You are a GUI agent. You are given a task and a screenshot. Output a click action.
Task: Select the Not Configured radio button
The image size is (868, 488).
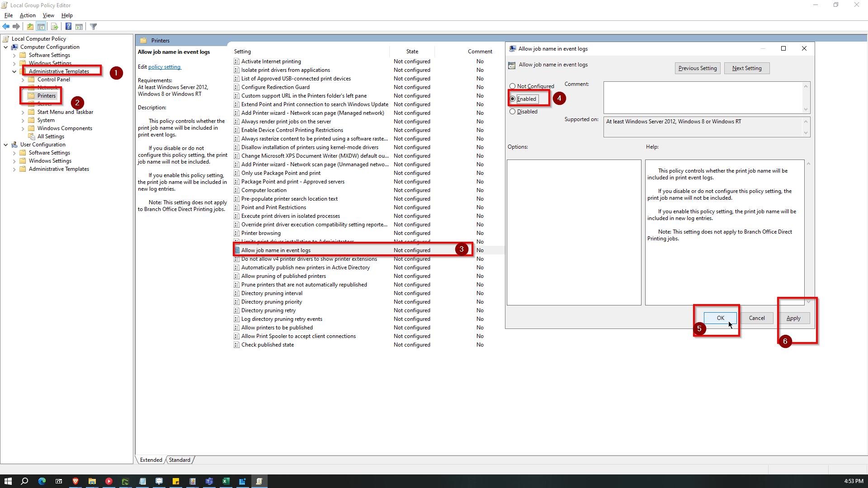[x=512, y=86]
